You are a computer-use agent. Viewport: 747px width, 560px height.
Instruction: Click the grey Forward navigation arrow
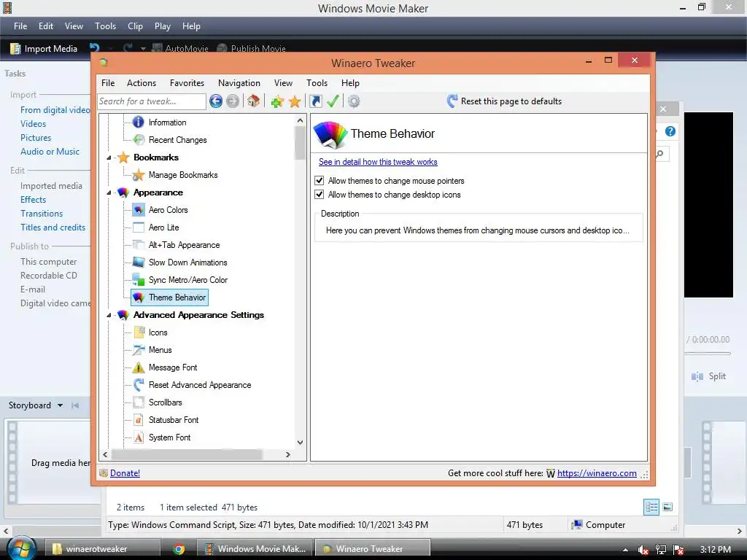(x=233, y=101)
